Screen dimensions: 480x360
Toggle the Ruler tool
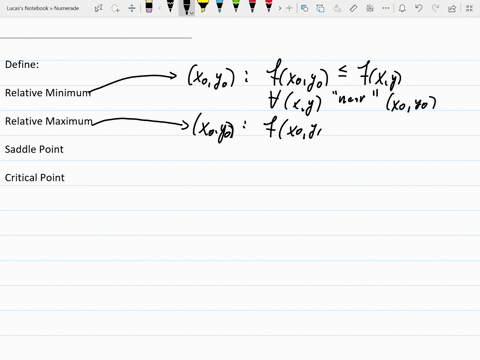(353, 8)
